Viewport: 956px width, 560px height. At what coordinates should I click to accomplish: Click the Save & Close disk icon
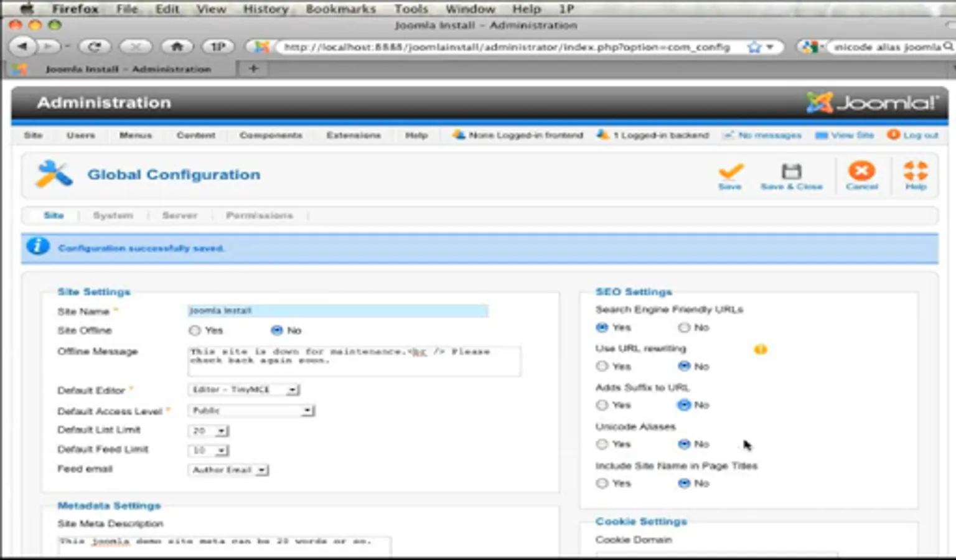(791, 171)
